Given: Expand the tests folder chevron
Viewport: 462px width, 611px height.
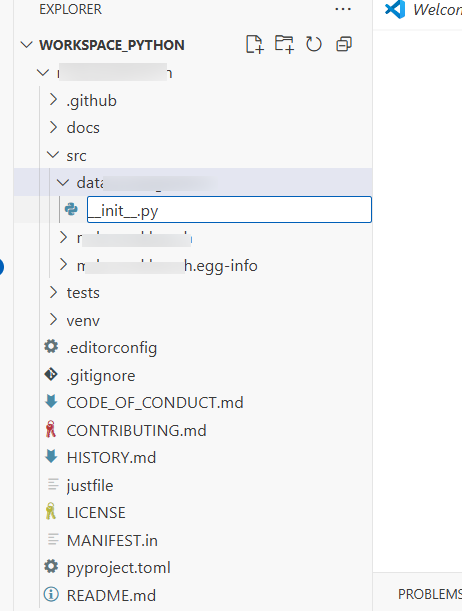Looking at the screenshot, I should point(54,292).
